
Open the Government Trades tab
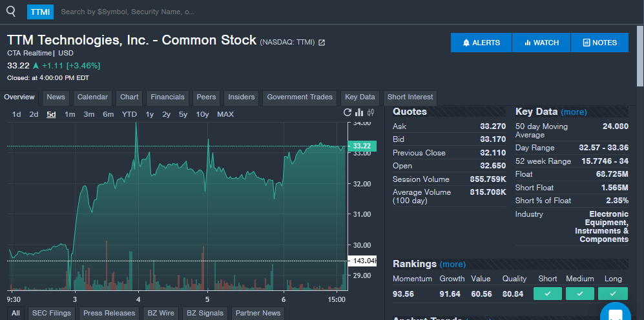[300, 97]
